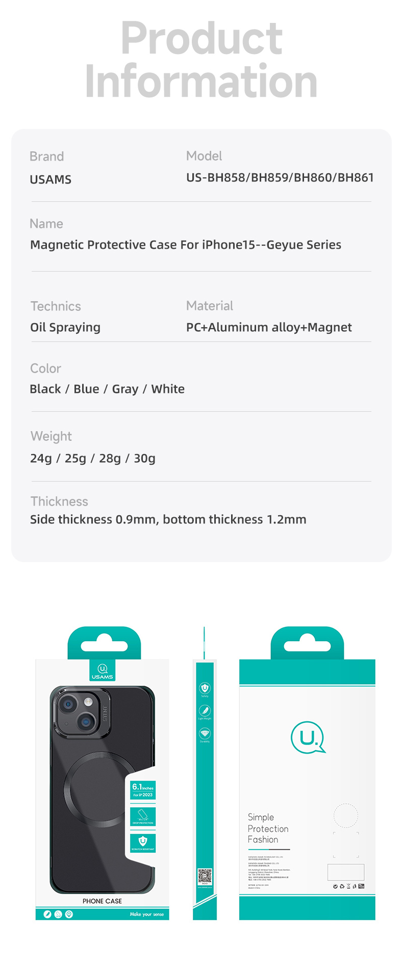This screenshot has width=403, height=980.
Task: Click the large U speech-bubble logo on back
Action: (x=308, y=737)
